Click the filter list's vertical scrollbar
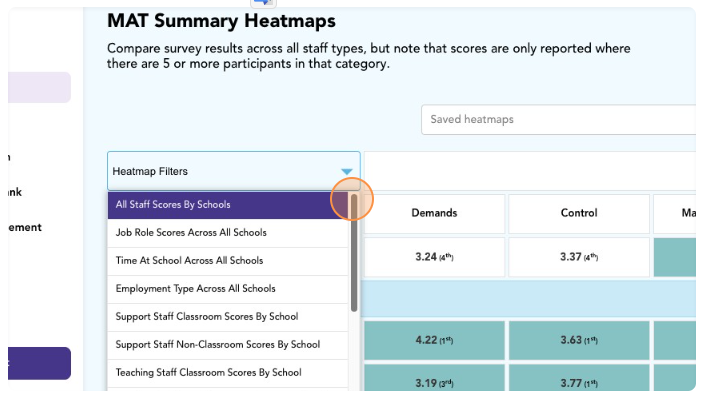Screen dimensions: 702x400 [x=354, y=260]
